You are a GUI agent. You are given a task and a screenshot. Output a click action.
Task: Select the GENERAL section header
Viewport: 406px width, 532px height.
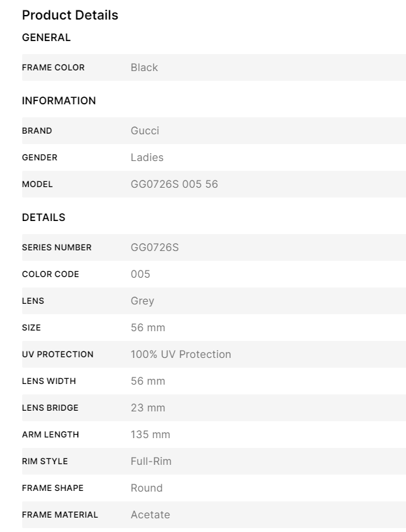pos(46,38)
